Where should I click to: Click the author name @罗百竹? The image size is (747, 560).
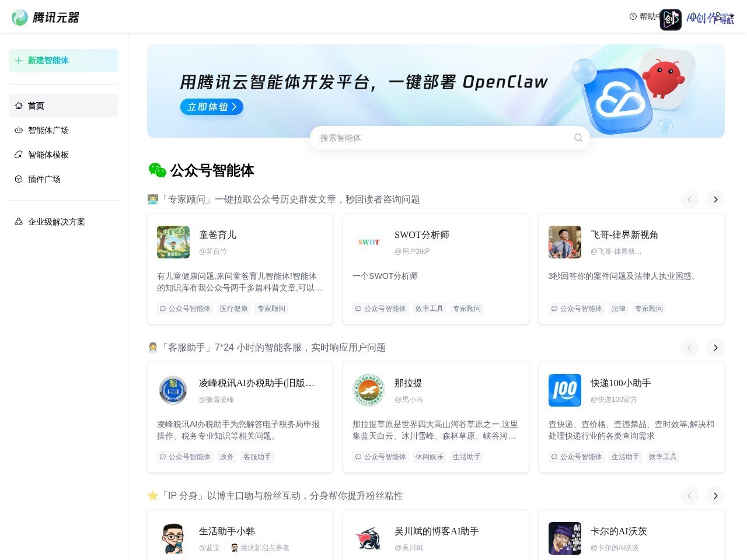click(213, 251)
